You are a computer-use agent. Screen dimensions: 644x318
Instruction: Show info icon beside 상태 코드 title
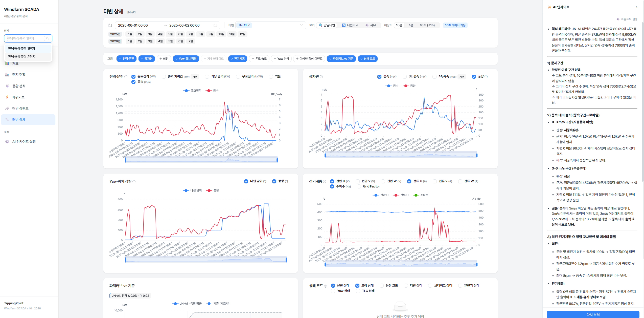click(x=326, y=286)
